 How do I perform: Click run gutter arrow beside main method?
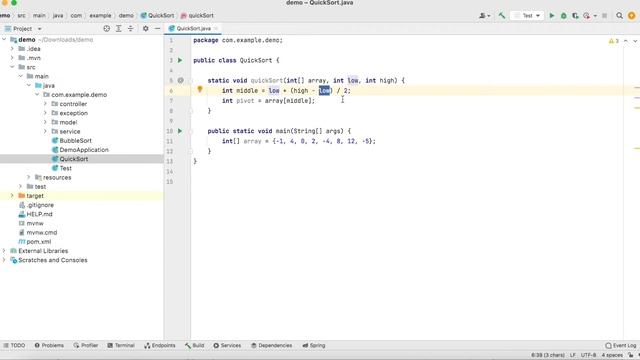pos(180,131)
